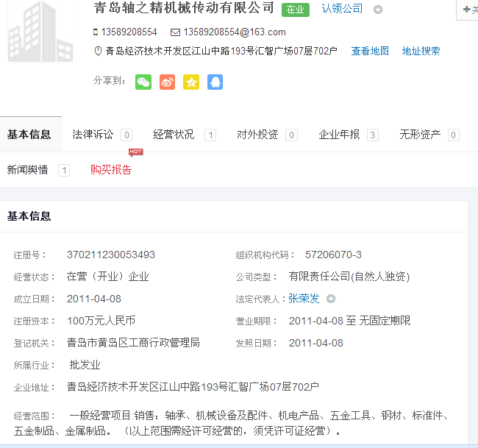Switch to the 法律诉讼 tab
Image resolution: width=478 pixels, height=448 pixels.
pos(93,135)
